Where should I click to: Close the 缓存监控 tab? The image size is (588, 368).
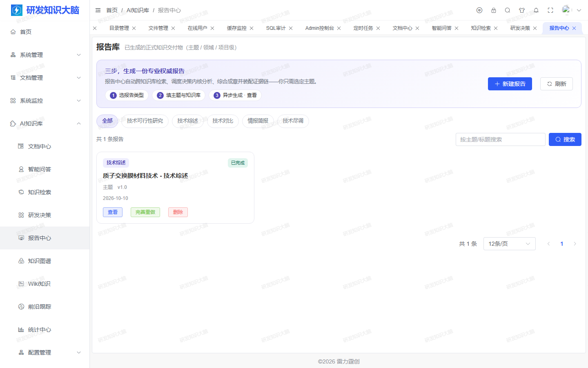pyautogui.click(x=252, y=28)
